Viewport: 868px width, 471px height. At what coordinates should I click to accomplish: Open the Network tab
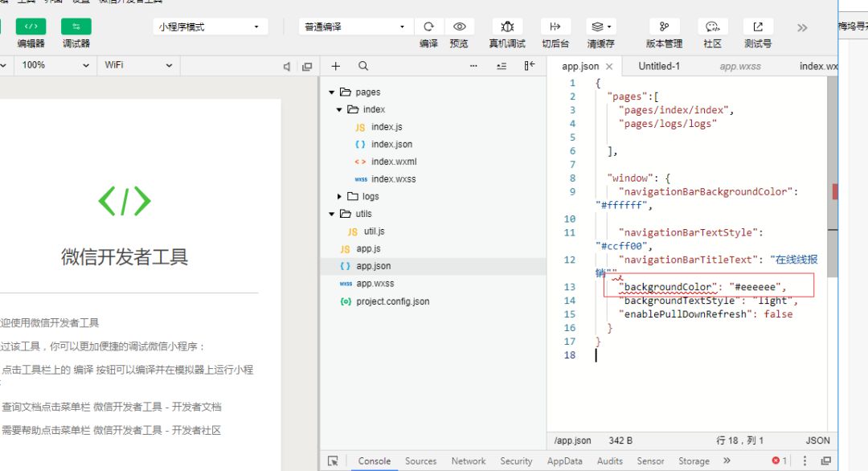469,461
